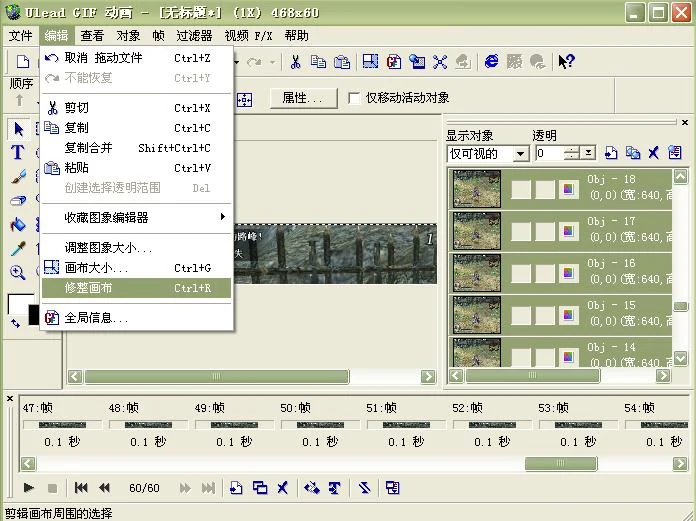
Task: Click the frame properties icon in frame toolbar
Action: [x=393, y=488]
